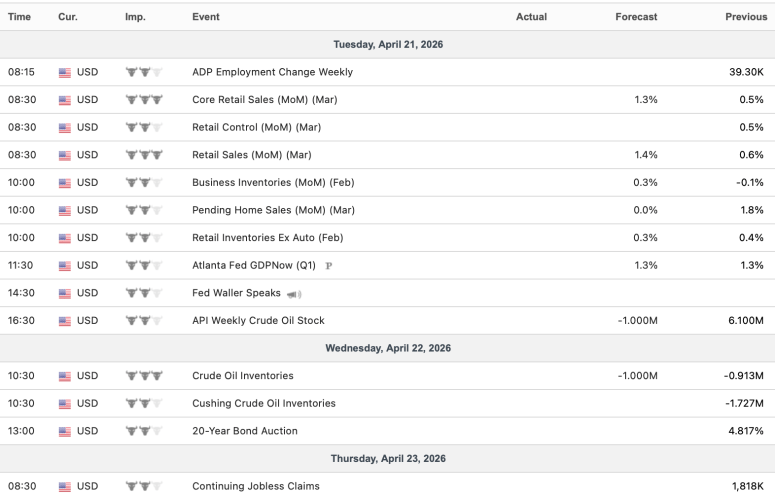
Task: Click the Imp. column header
Action: (135, 17)
